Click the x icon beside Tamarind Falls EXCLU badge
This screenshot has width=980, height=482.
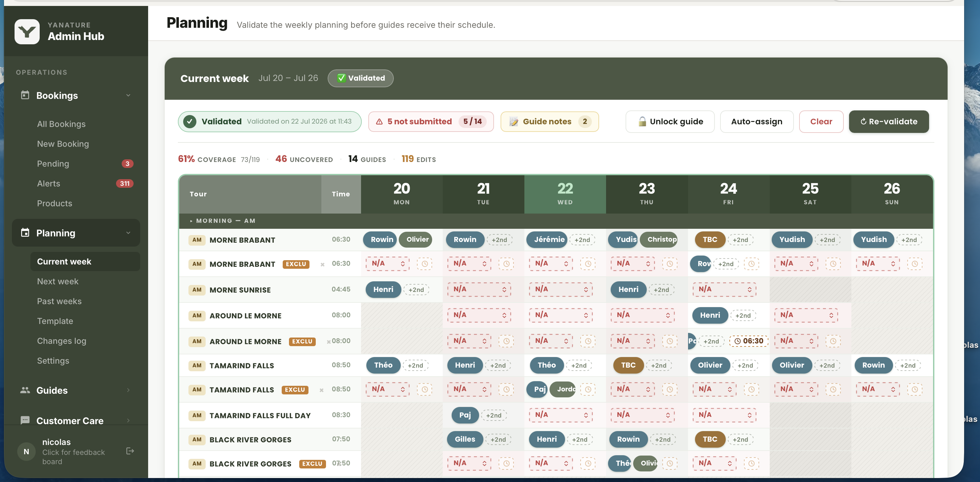point(321,390)
